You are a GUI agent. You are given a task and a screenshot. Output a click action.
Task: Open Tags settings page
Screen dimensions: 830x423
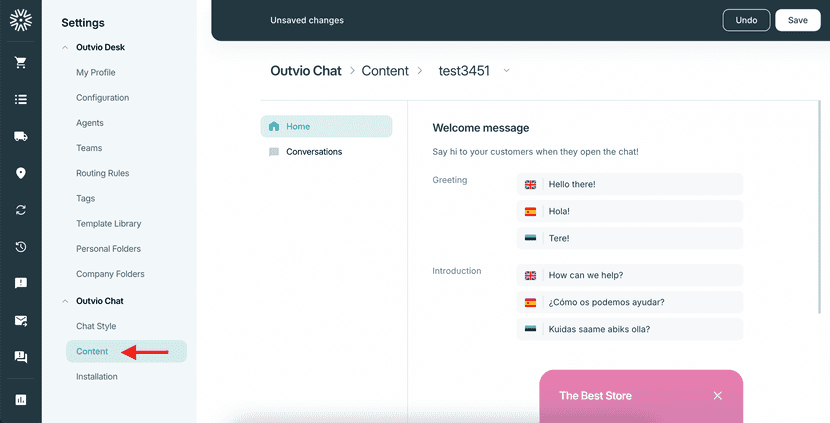pyautogui.click(x=86, y=199)
